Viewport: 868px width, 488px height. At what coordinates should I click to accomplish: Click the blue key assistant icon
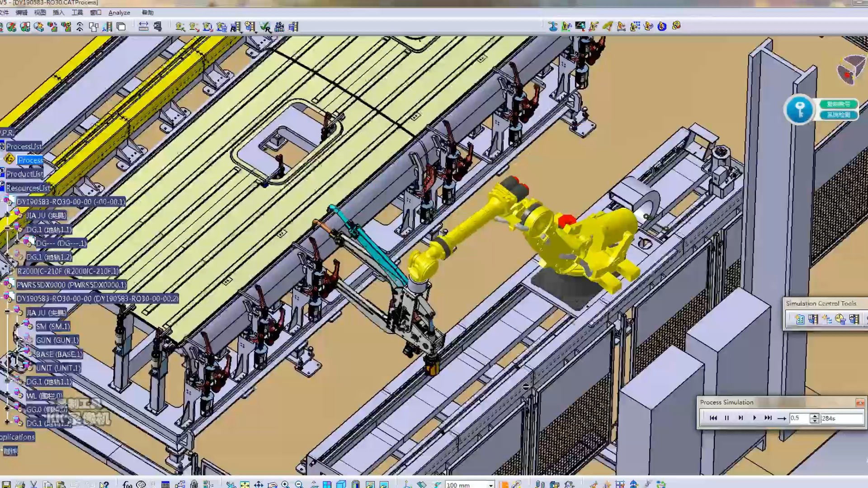click(799, 109)
